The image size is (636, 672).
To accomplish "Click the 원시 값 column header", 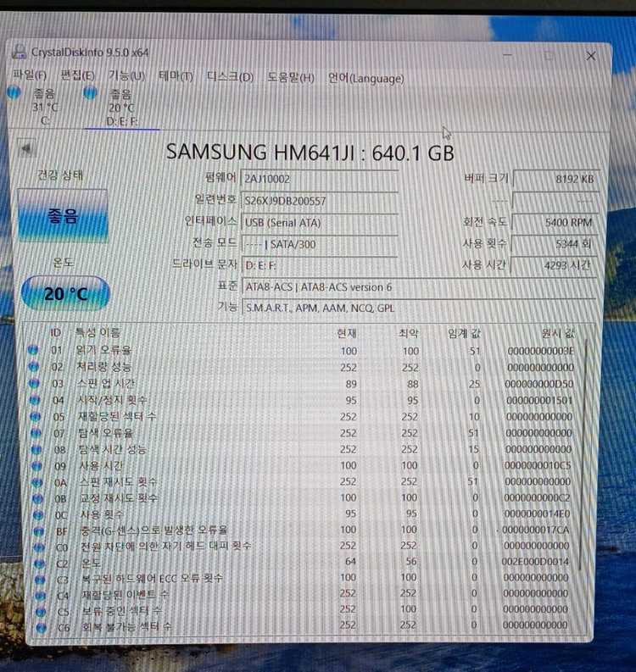I will [x=557, y=333].
